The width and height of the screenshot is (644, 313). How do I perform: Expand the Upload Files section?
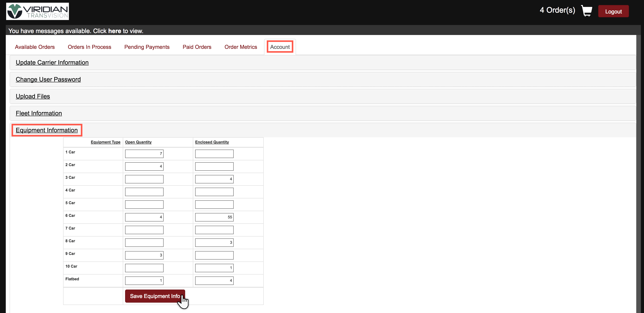click(33, 97)
